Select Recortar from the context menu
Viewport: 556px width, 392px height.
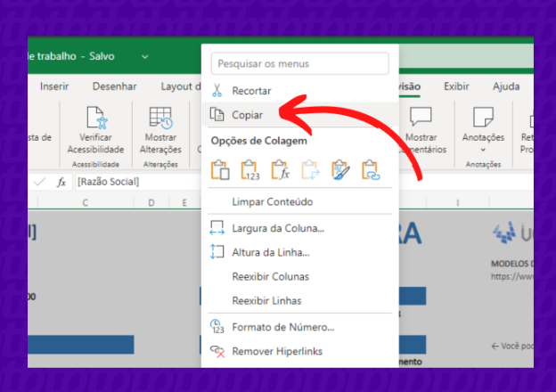click(251, 91)
